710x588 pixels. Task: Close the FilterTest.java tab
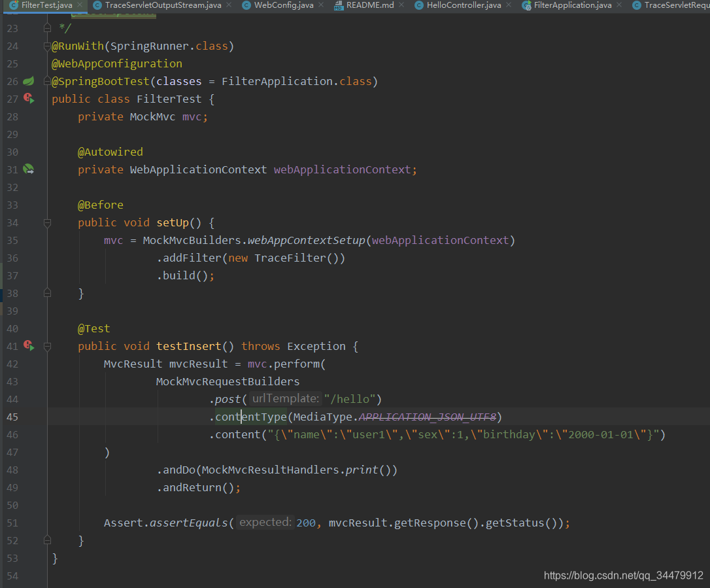click(80, 5)
